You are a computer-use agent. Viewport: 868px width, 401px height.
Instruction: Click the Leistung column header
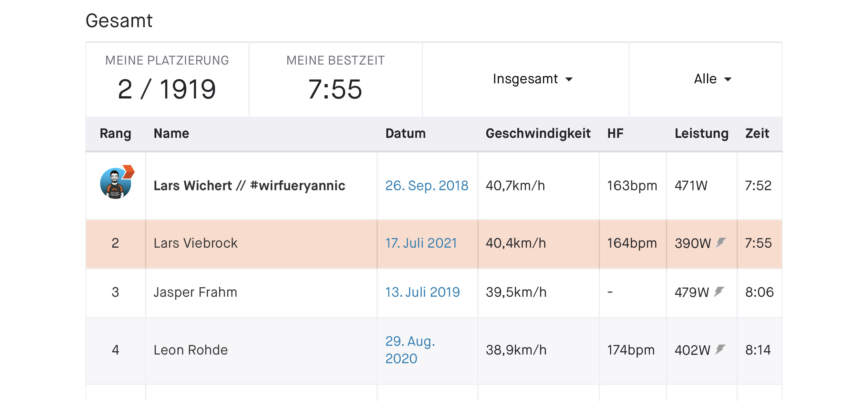point(701,133)
